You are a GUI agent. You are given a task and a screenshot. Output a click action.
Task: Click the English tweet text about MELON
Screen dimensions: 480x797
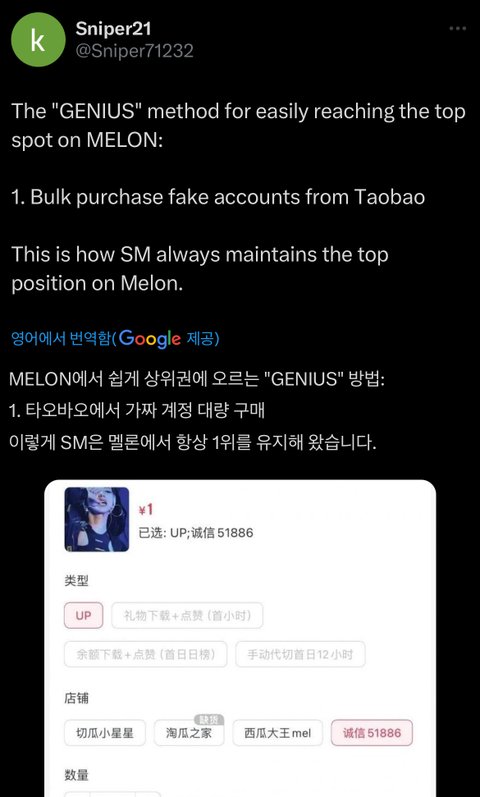[x=237, y=197]
